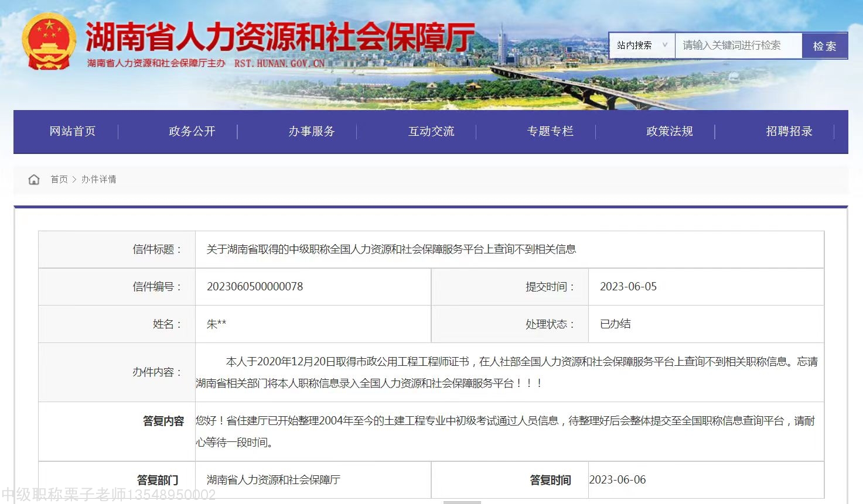Navigate to 专题专栏 section
This screenshot has width=863, height=504.
pyautogui.click(x=550, y=132)
